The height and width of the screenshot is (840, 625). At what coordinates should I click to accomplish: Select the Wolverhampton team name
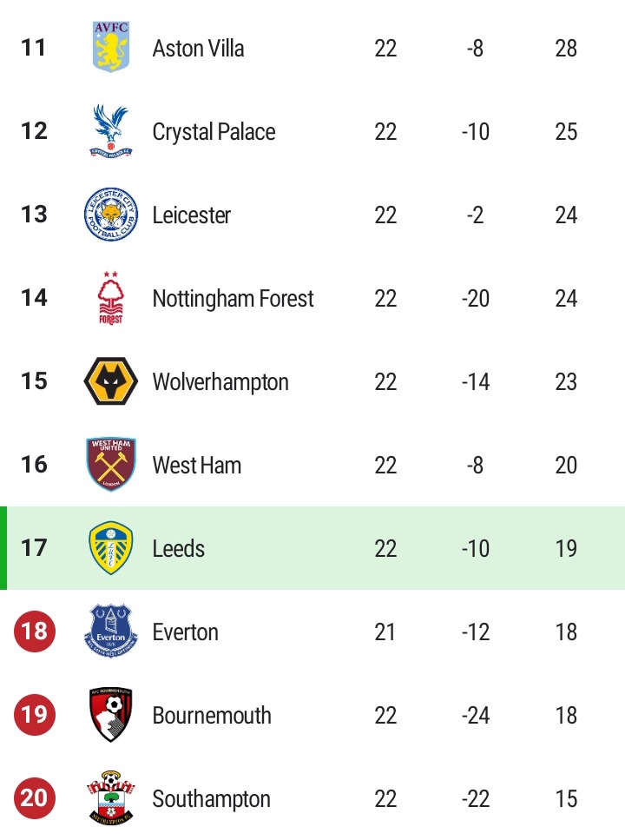220,382
